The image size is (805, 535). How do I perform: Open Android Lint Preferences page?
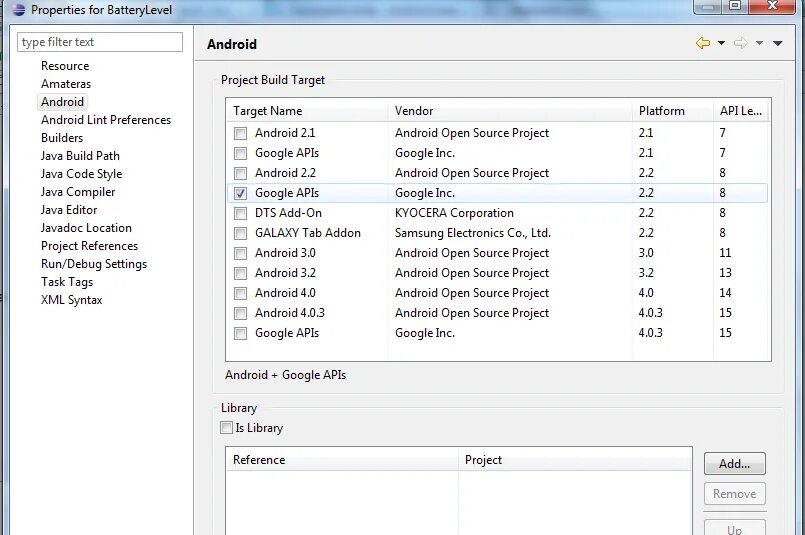coord(106,120)
